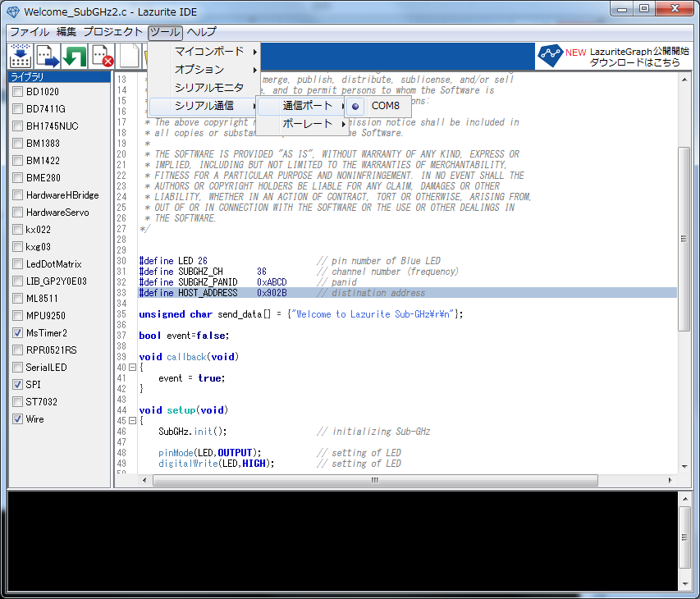Enable the SerialLED library checkbox
Screen dimensions: 700x599
tap(17, 368)
